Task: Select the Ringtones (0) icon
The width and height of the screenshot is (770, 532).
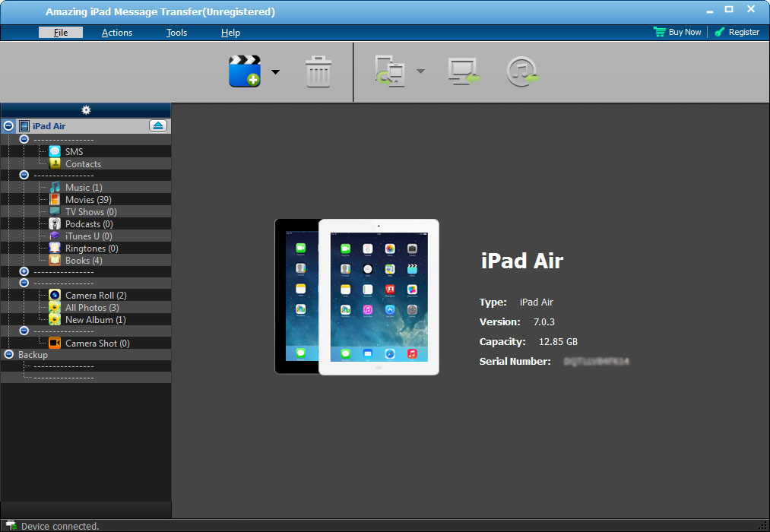Action: click(x=55, y=248)
